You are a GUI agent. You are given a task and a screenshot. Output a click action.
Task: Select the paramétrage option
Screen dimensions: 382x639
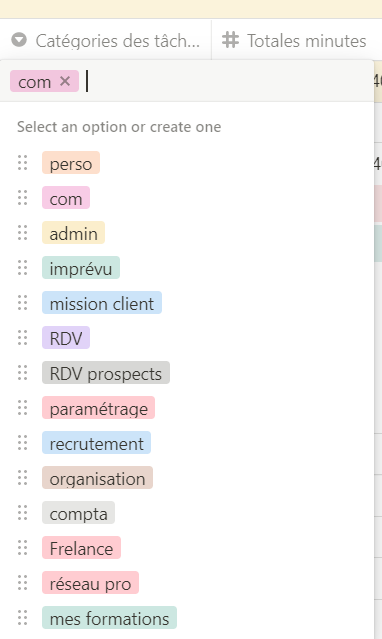pos(99,408)
